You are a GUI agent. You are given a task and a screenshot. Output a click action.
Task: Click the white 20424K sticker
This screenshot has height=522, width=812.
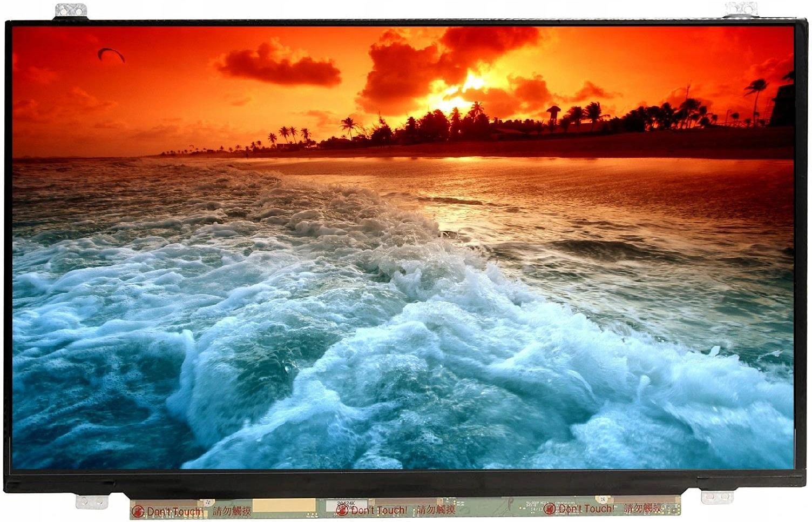coord(346,503)
